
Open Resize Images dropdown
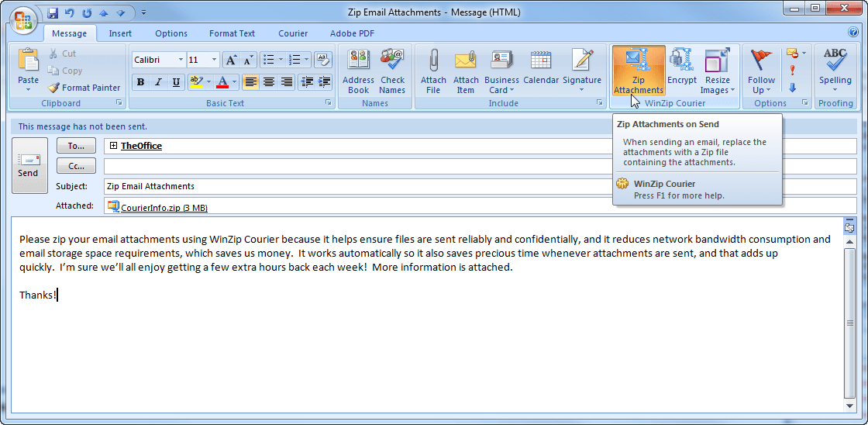[x=718, y=71]
